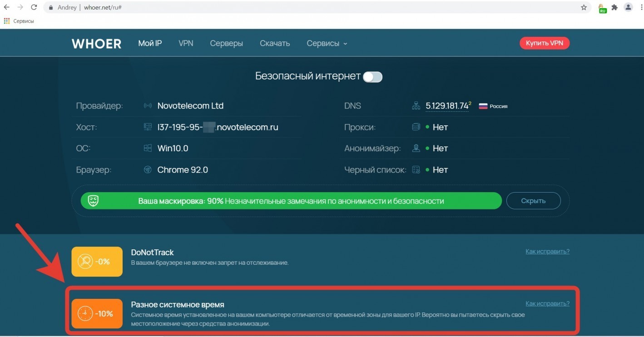This screenshot has height=337, width=644.
Task: Click the Нет value next to Черный список
Action: point(440,170)
